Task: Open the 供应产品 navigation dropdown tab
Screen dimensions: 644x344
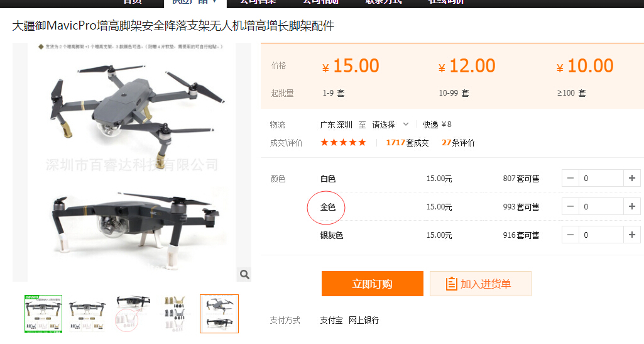Action: click(x=195, y=2)
